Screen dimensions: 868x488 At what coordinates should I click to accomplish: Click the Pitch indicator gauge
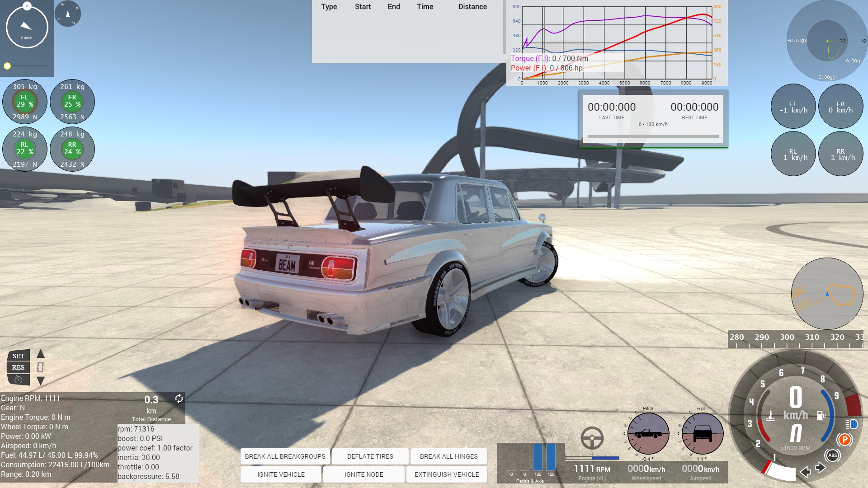tap(648, 434)
